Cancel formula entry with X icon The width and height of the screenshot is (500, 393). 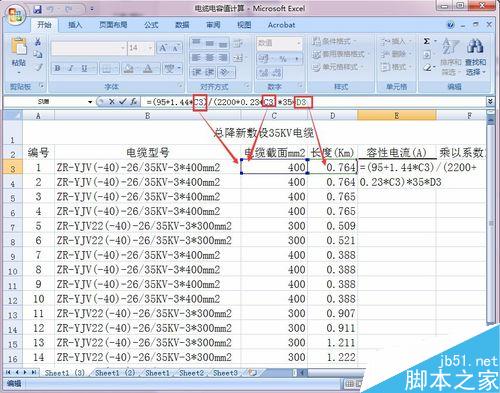(x=111, y=102)
